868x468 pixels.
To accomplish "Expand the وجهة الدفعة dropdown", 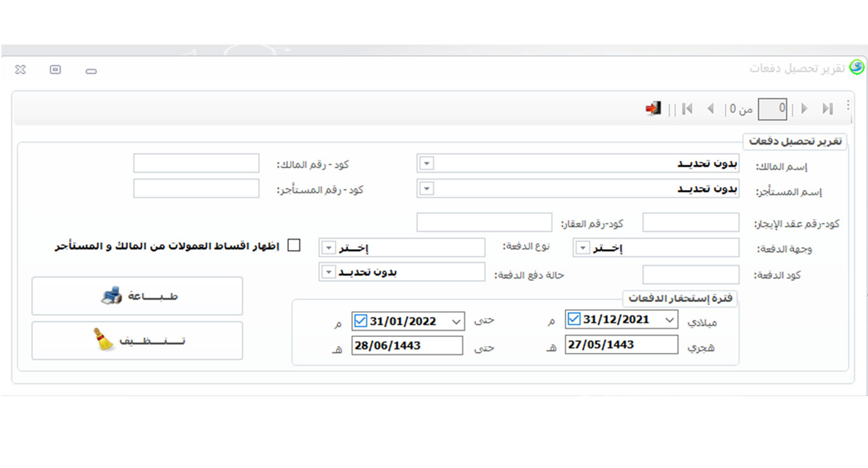I will (x=582, y=248).
